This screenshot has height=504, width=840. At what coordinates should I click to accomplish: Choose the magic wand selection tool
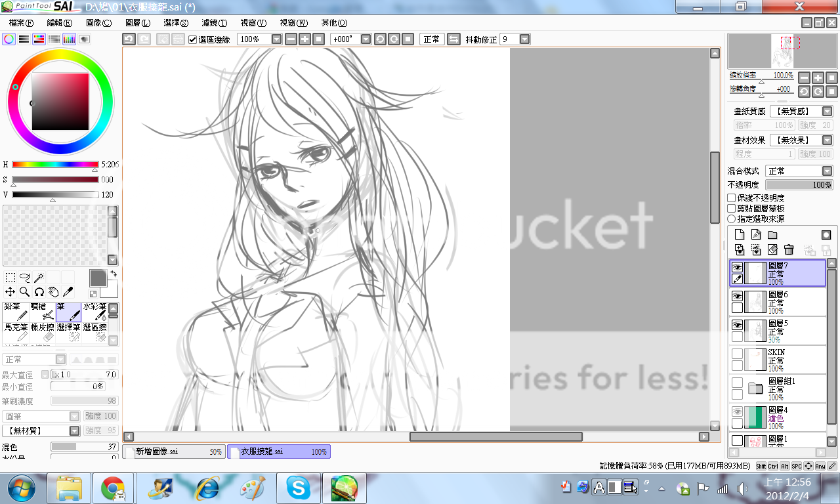[x=39, y=278]
